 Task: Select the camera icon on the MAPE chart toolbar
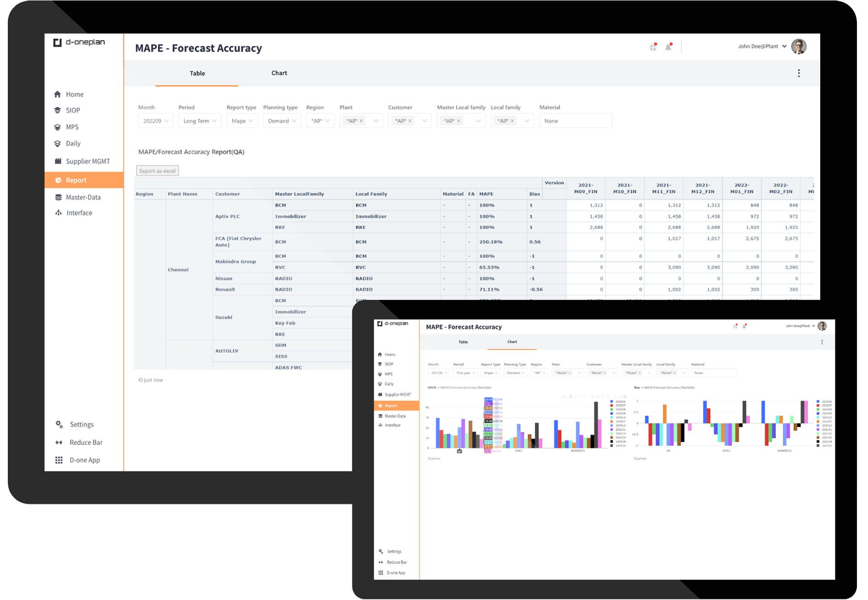pyautogui.click(x=564, y=396)
